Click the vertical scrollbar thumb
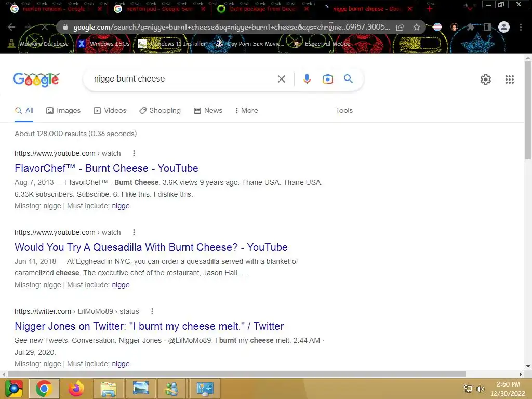The image size is (532, 399). 528,110
